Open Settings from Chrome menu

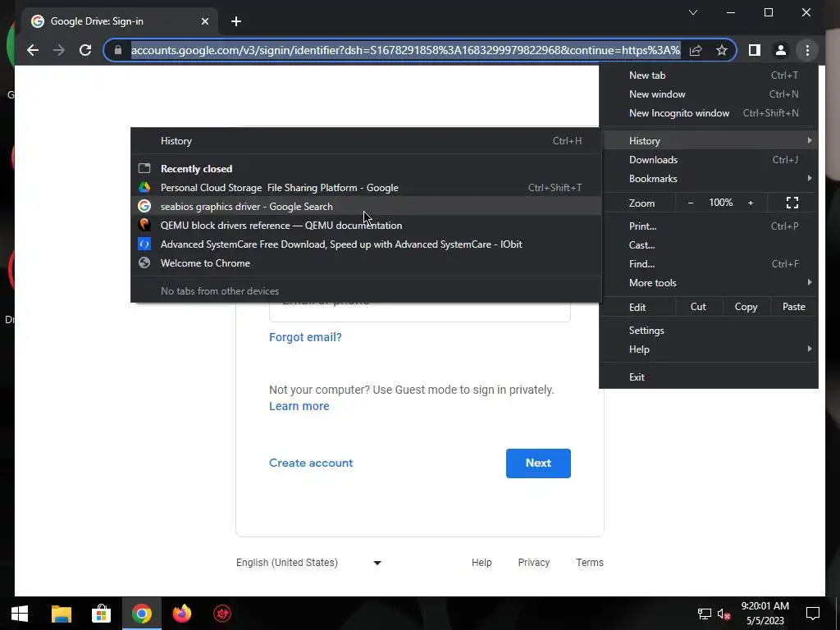(x=709, y=331)
